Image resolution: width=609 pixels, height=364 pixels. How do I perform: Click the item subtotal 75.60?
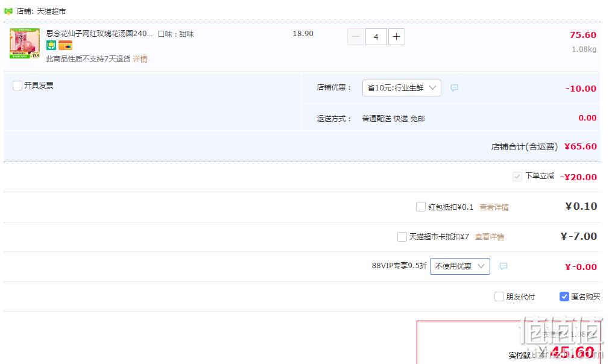pos(583,35)
